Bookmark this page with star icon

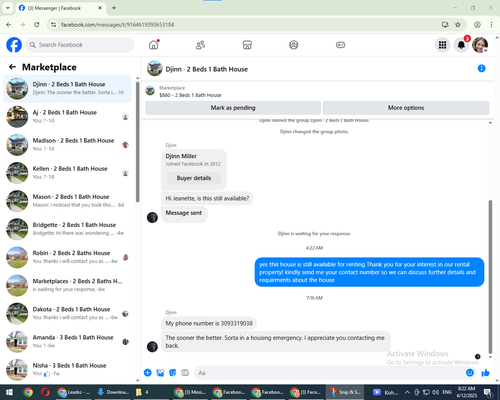(x=458, y=25)
